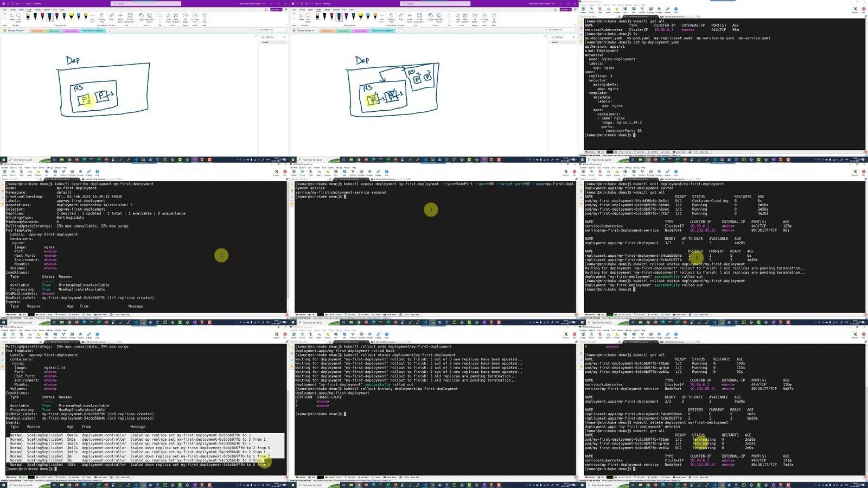Open Settings icon in kubectl describe deployment terminal
The width and height of the screenshot is (868, 488).
89,172
